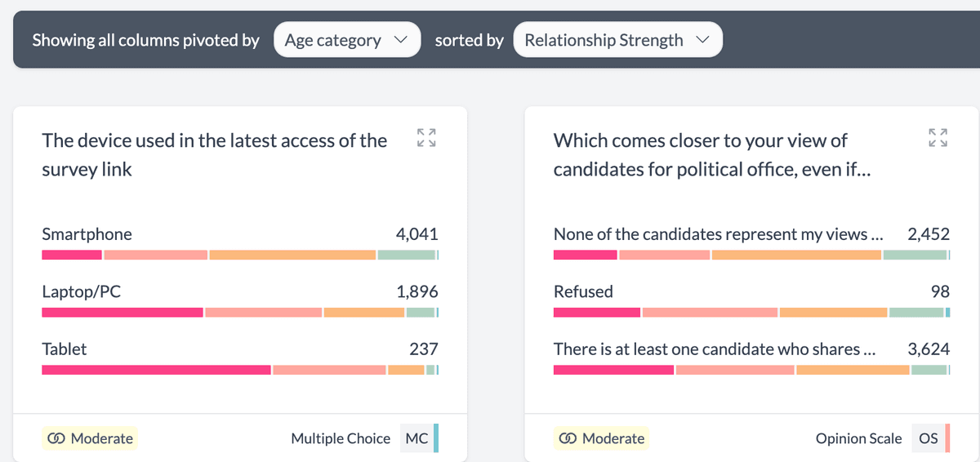980x462 pixels.
Task: Click the MC type badge
Action: click(416, 438)
